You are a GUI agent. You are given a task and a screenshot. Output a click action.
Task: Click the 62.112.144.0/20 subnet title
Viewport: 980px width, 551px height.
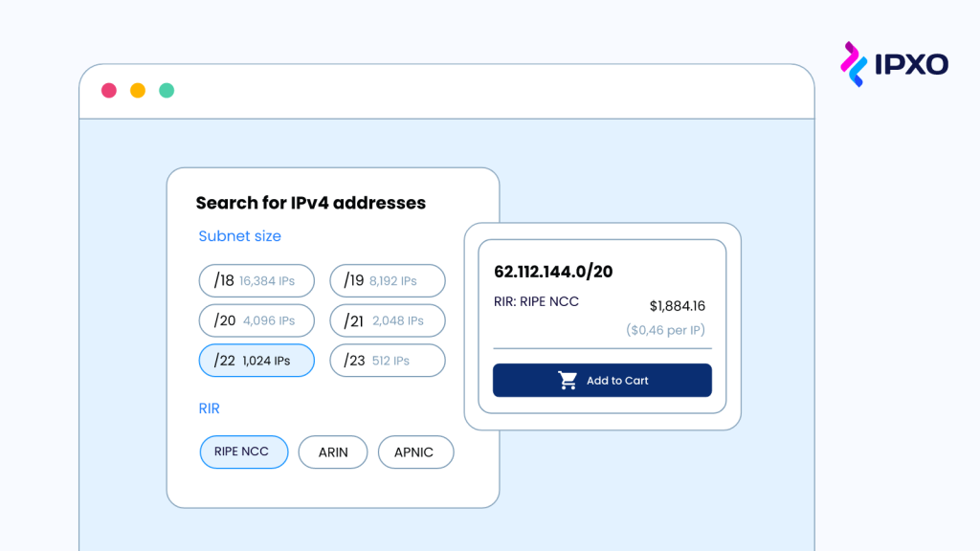(553, 272)
